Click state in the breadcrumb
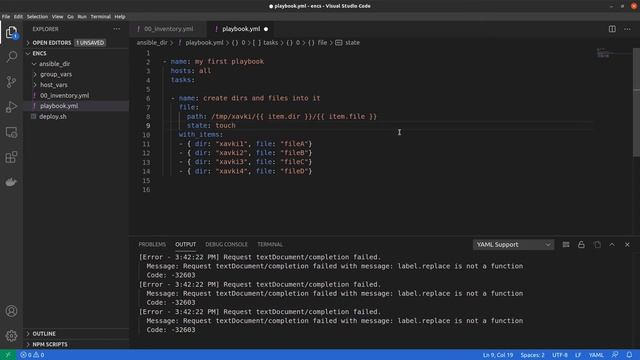The height and width of the screenshot is (360, 640). pyautogui.click(x=353, y=42)
